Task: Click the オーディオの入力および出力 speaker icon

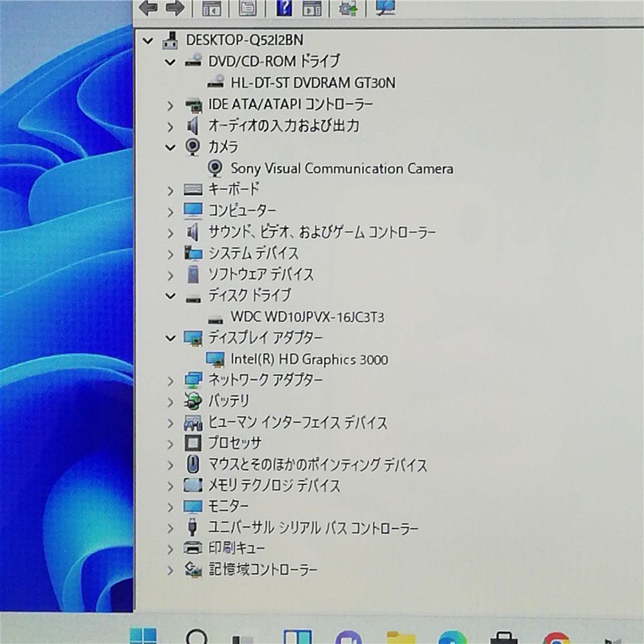Action: [x=192, y=126]
